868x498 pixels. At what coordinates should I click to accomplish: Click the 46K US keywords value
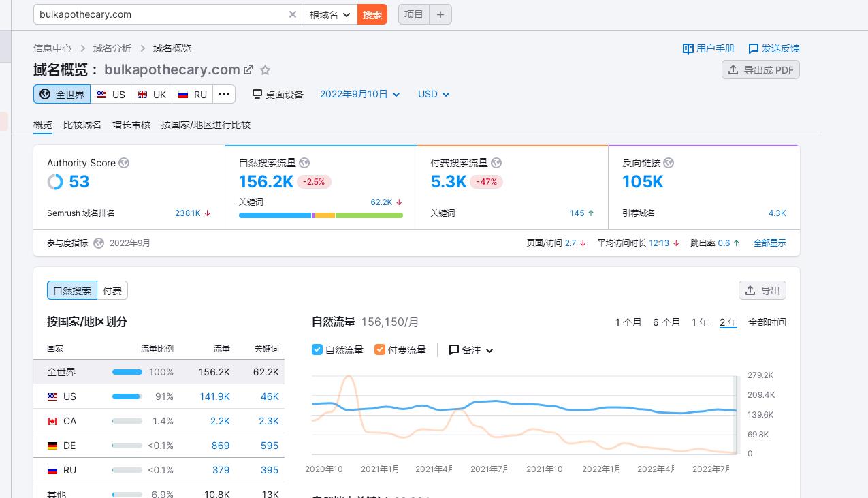(270, 396)
